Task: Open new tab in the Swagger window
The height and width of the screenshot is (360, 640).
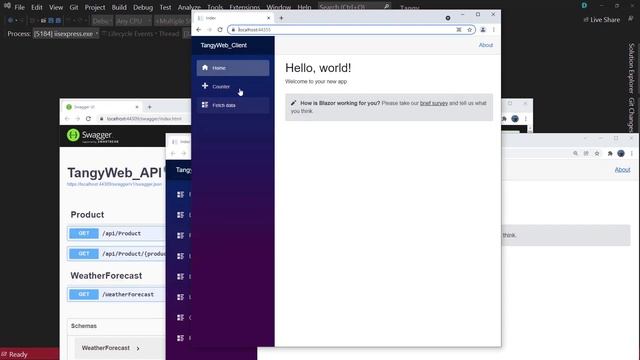Action: click(149, 107)
